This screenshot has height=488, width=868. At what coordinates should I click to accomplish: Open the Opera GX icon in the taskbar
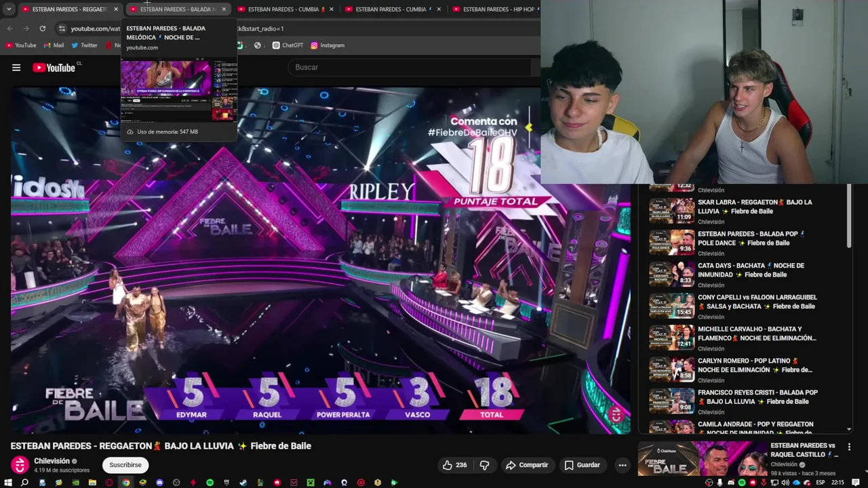pos(109,482)
